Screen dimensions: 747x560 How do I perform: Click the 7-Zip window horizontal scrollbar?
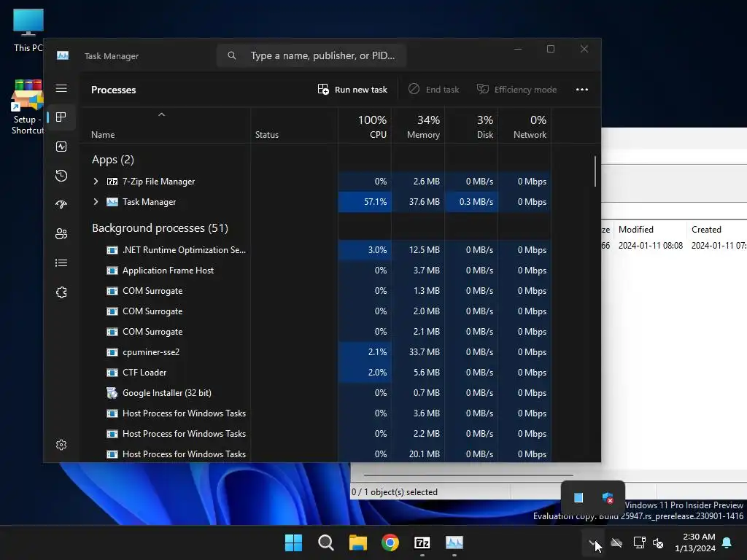click(x=468, y=475)
